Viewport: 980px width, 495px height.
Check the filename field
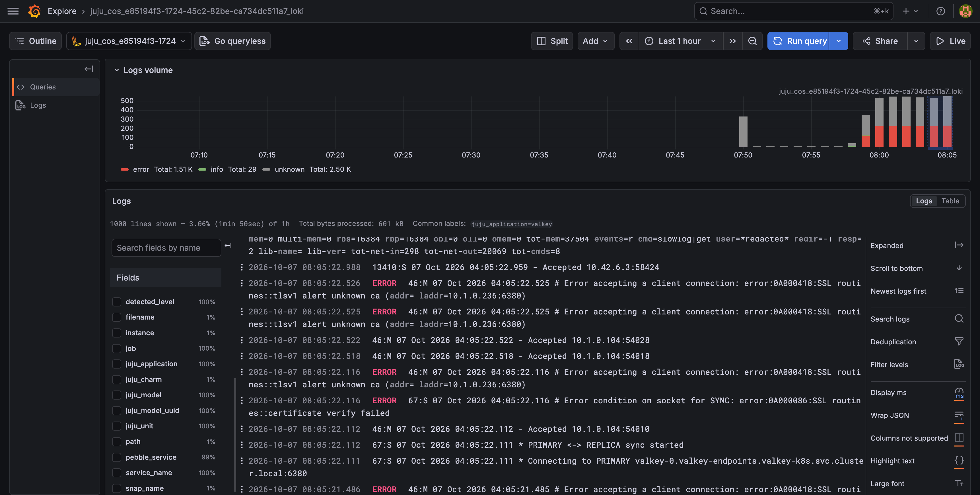(116, 317)
